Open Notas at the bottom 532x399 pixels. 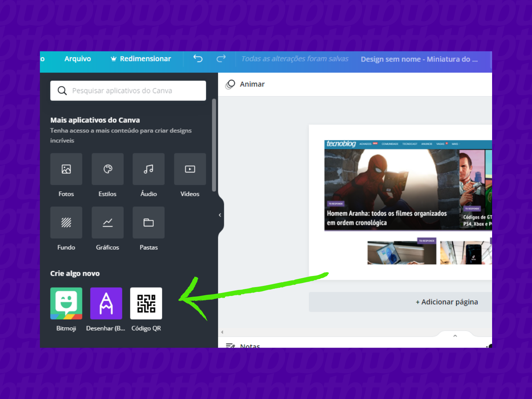[243, 345]
